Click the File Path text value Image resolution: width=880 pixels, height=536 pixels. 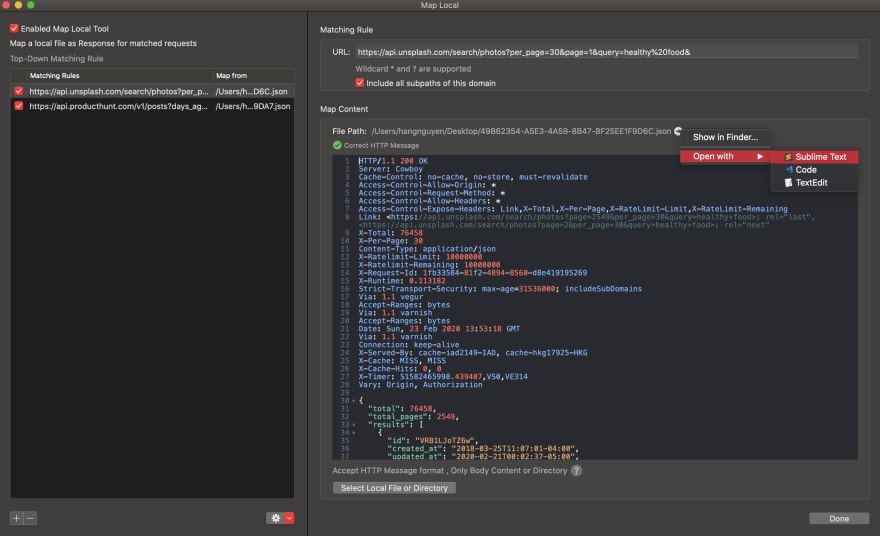(521, 131)
